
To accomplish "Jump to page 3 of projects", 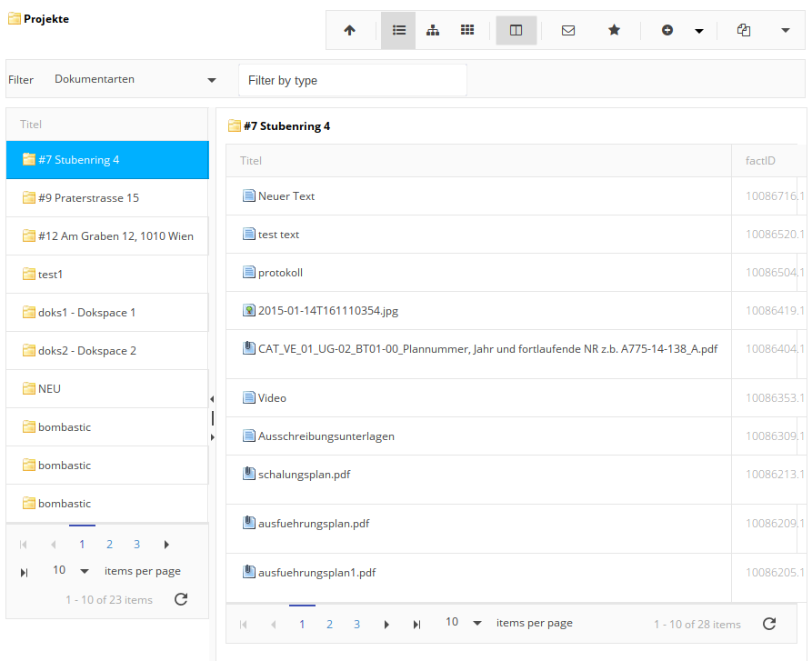I will coord(136,543).
